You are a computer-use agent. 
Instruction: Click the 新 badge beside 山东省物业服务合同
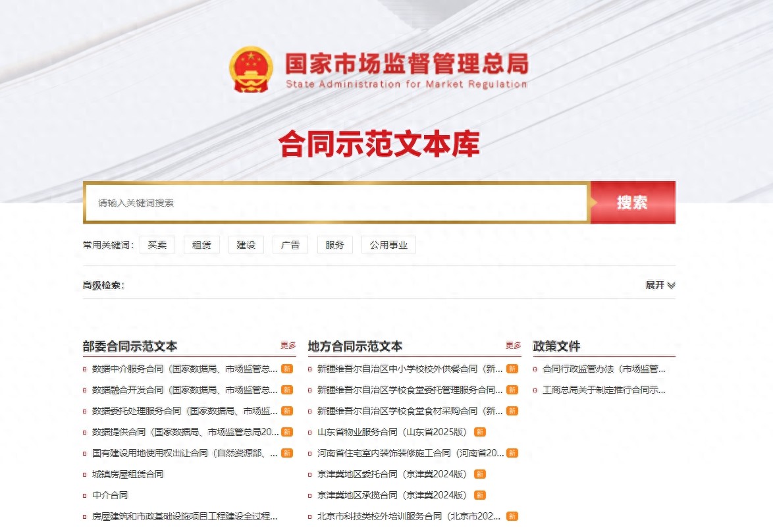(481, 432)
